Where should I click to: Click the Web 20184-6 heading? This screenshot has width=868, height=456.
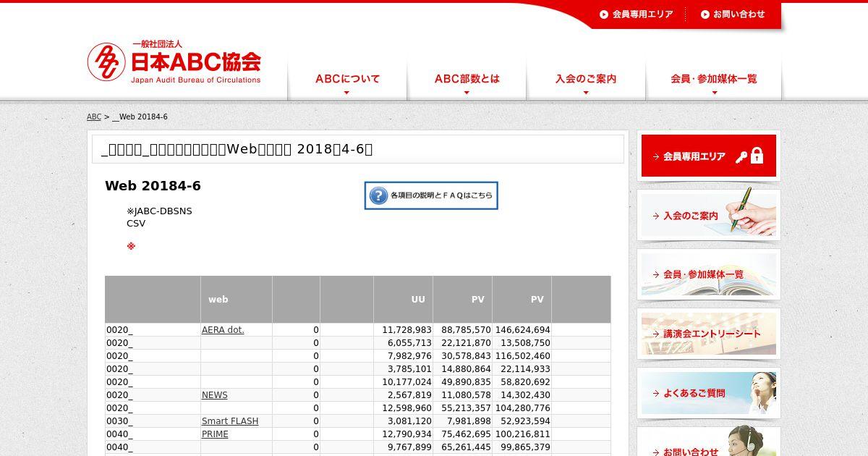[x=153, y=186]
